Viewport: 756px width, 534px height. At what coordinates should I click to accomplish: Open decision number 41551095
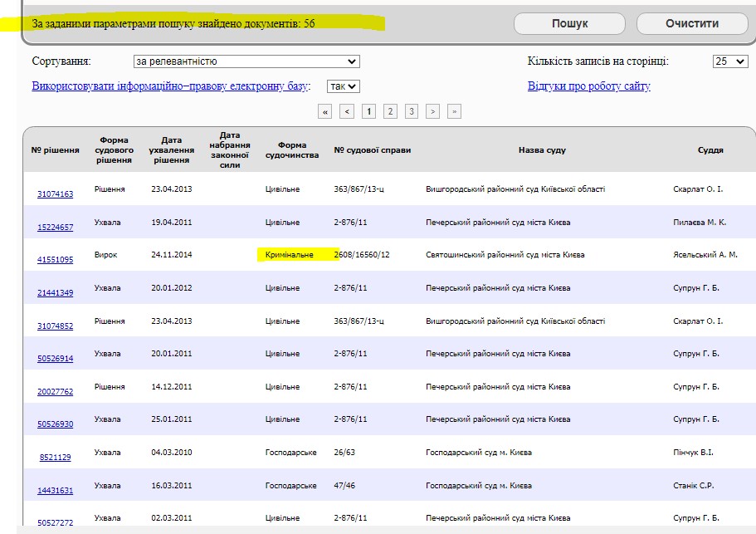[55, 260]
